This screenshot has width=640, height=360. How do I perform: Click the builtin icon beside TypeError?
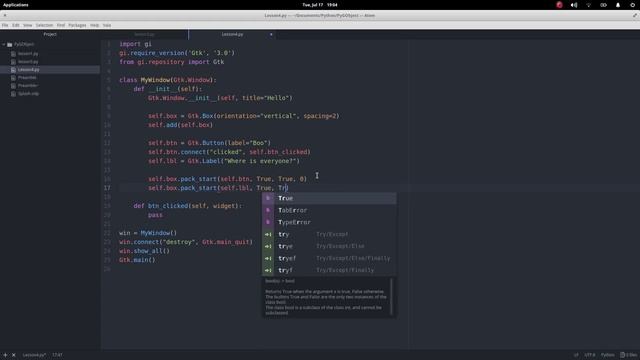coord(268,222)
